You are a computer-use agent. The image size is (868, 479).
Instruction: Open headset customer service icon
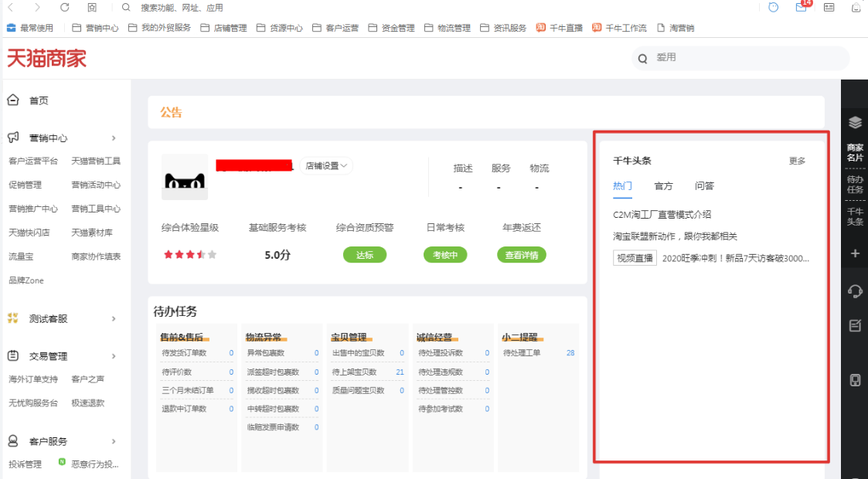(855, 291)
